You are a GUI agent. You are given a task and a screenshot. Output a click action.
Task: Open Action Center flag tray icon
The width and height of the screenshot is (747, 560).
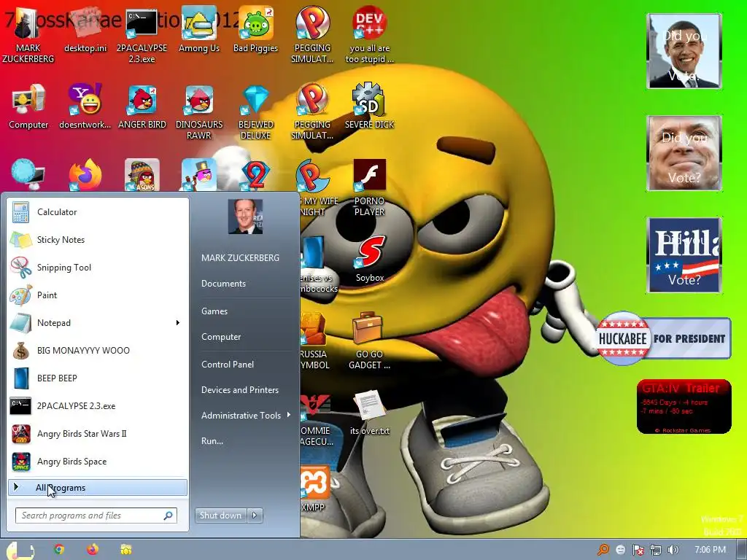point(638,550)
